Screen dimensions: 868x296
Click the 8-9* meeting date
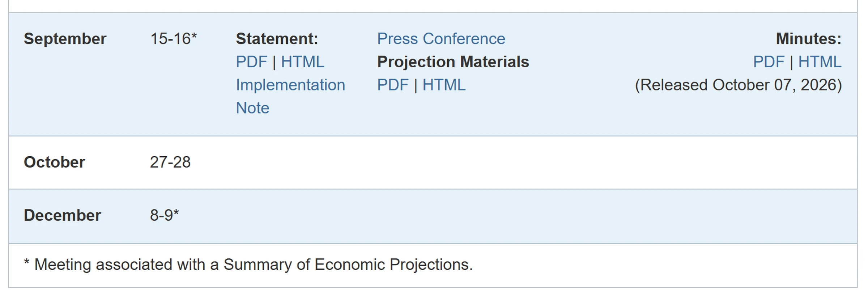[165, 215]
